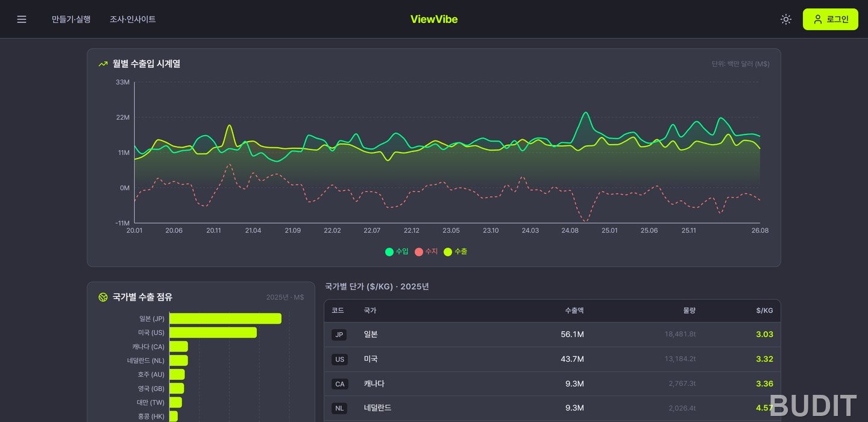Click the NL code badge
Image resolution: width=868 pixels, height=422 pixels.
coord(339,408)
